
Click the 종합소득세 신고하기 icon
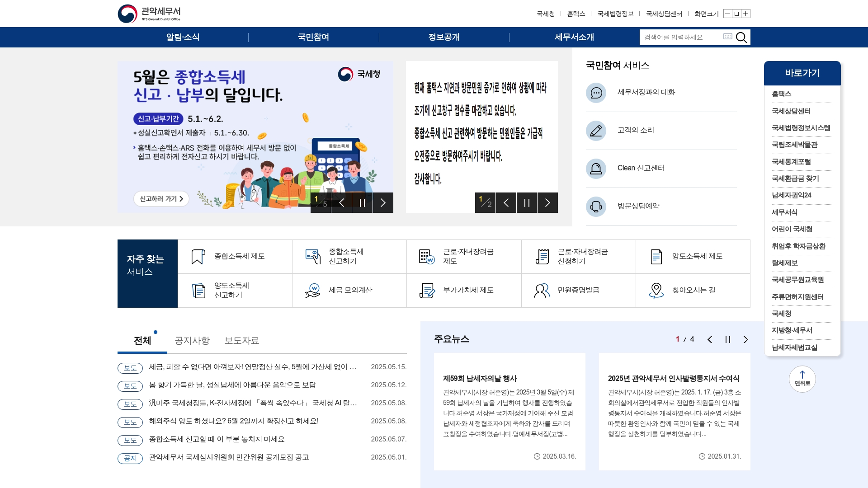click(313, 257)
